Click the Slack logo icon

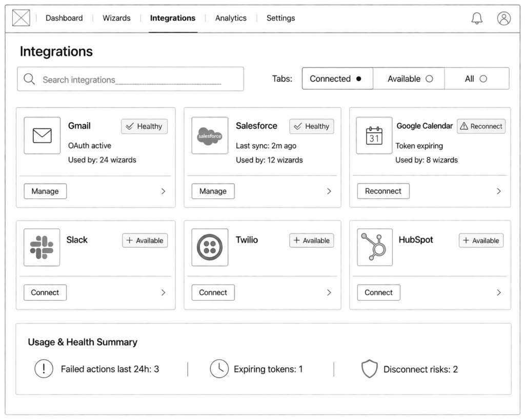(42, 247)
